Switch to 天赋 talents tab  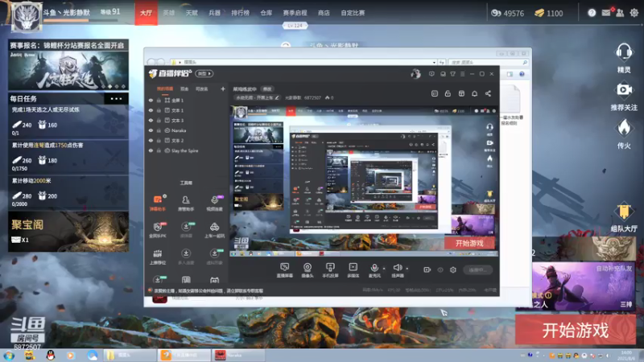point(192,13)
